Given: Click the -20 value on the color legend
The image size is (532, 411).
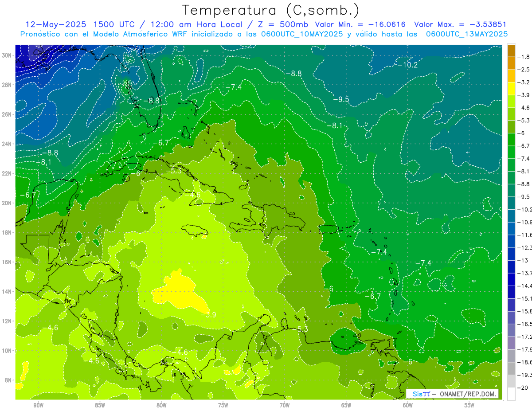Looking at the screenshot, I should (x=523, y=388).
